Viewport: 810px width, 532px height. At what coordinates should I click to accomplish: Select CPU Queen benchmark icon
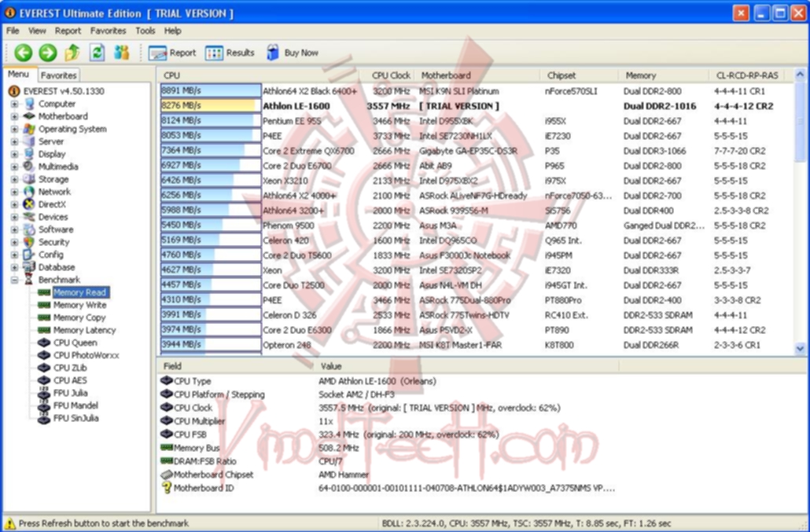44,343
